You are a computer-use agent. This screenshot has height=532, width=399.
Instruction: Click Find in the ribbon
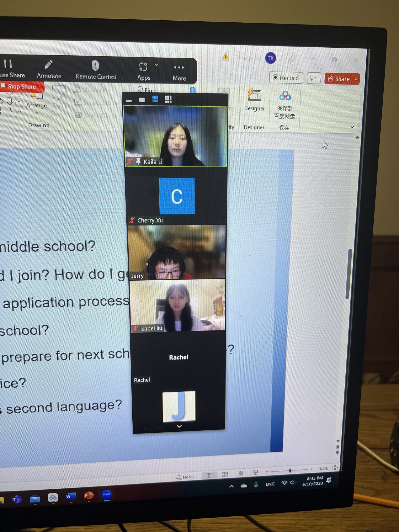(x=147, y=90)
